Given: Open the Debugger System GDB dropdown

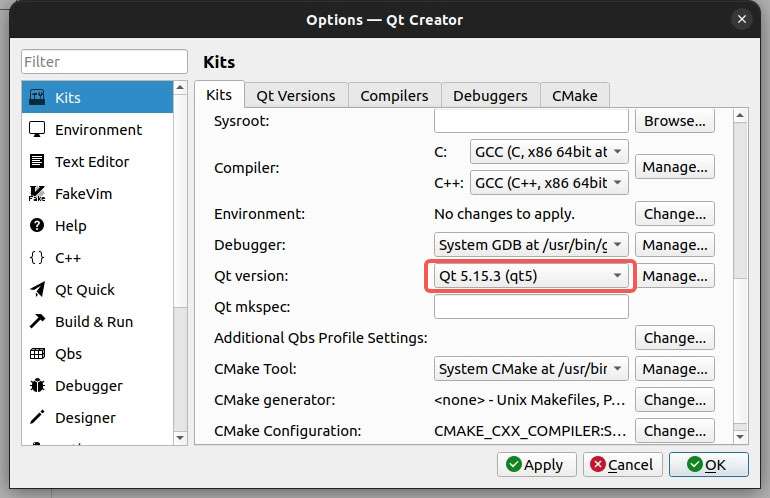Looking at the screenshot, I should point(531,244).
